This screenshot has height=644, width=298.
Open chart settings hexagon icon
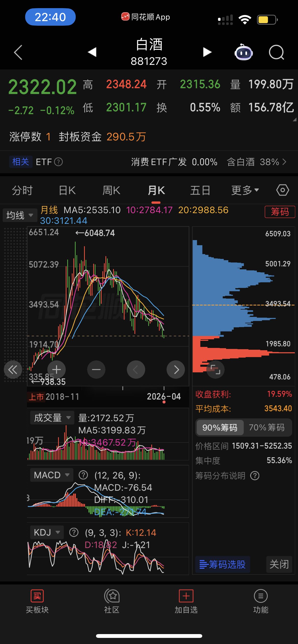(x=282, y=190)
